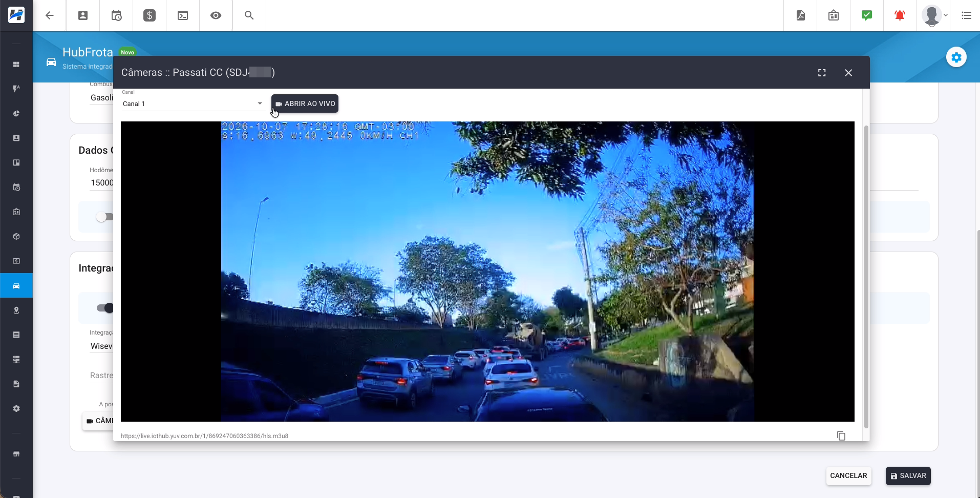Open the terminal console icon

(183, 15)
